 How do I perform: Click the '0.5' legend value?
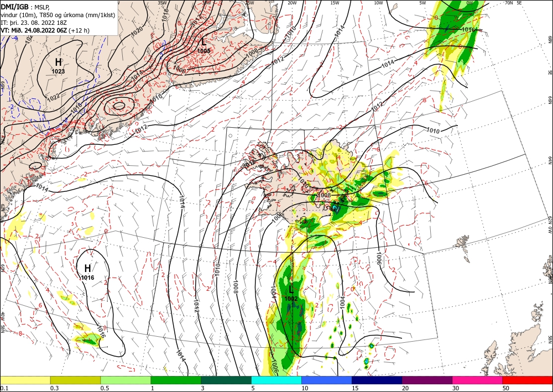point(105,388)
